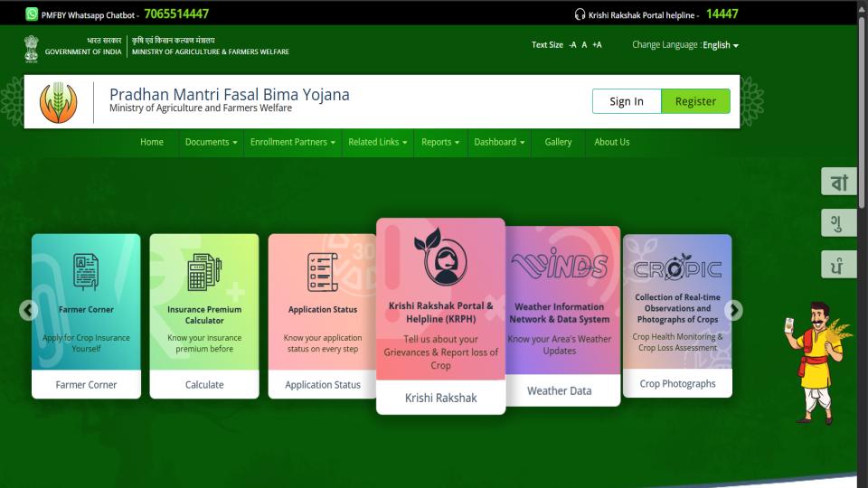Click the helpline number 14447
The image size is (868, 488).
click(x=722, y=14)
